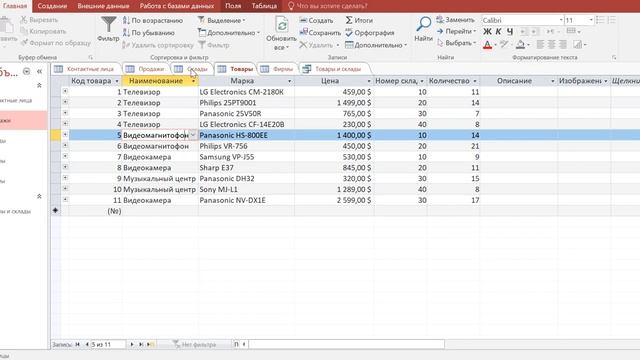Viewport: 640px width, 360px height.
Task: Open Количество column filter arrow
Action: tap(475, 81)
